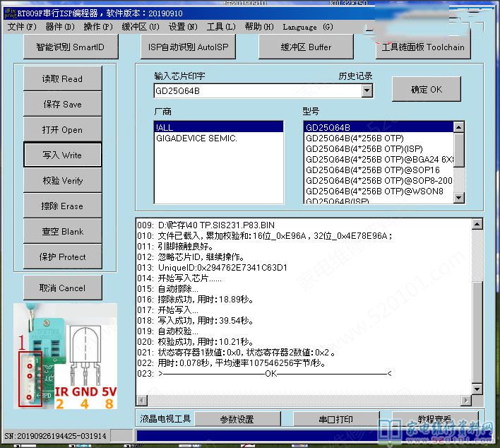This screenshot has width=500, height=448.
Task: Select GIGADEVICE SEMIC. in the manufacturer list
Action: pyautogui.click(x=196, y=138)
